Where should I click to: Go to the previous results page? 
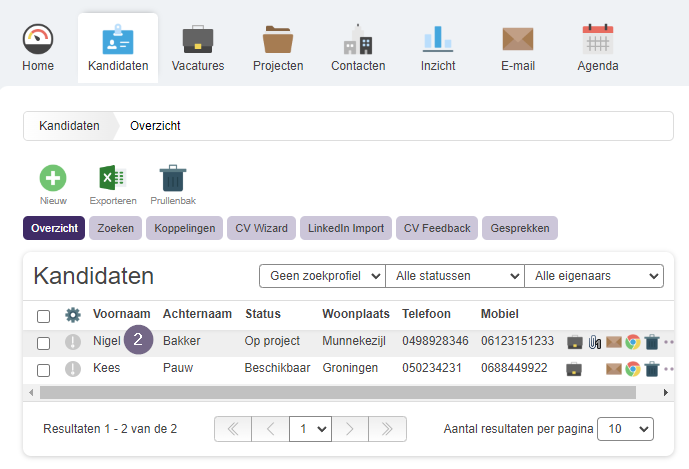270,429
